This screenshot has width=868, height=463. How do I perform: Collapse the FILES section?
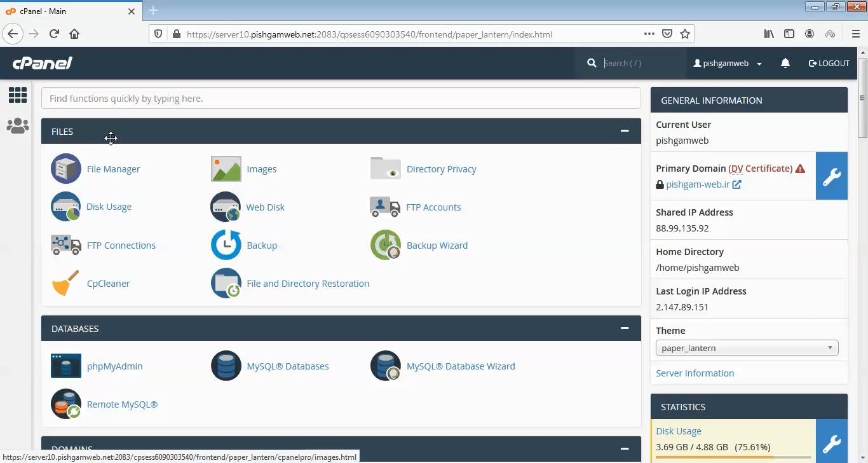(624, 130)
